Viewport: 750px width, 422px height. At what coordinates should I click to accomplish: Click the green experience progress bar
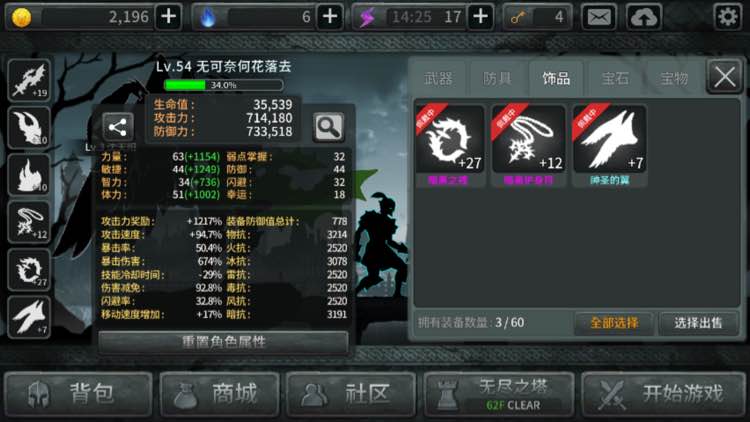tap(223, 85)
